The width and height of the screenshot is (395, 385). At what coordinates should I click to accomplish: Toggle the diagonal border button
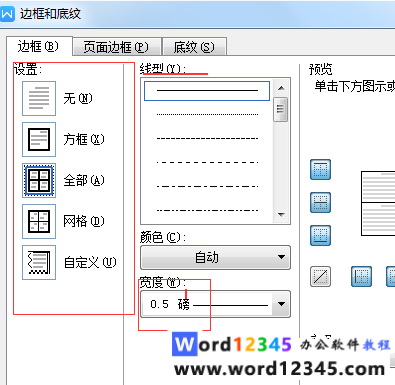(x=320, y=276)
